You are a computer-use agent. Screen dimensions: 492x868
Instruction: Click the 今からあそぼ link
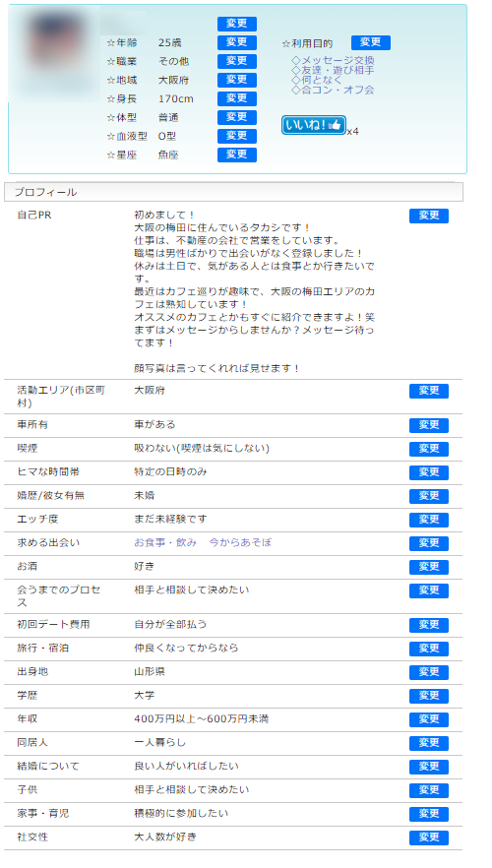(x=240, y=542)
